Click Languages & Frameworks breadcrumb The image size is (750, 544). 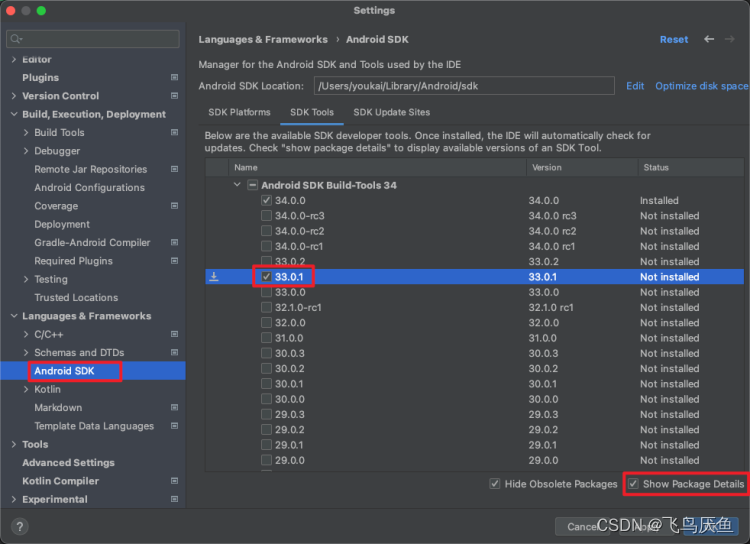click(x=263, y=39)
